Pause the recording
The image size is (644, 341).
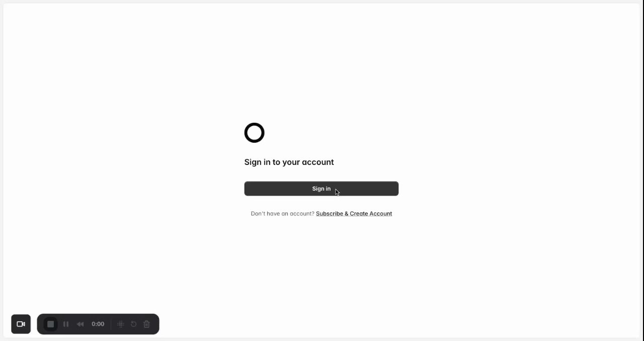66,324
